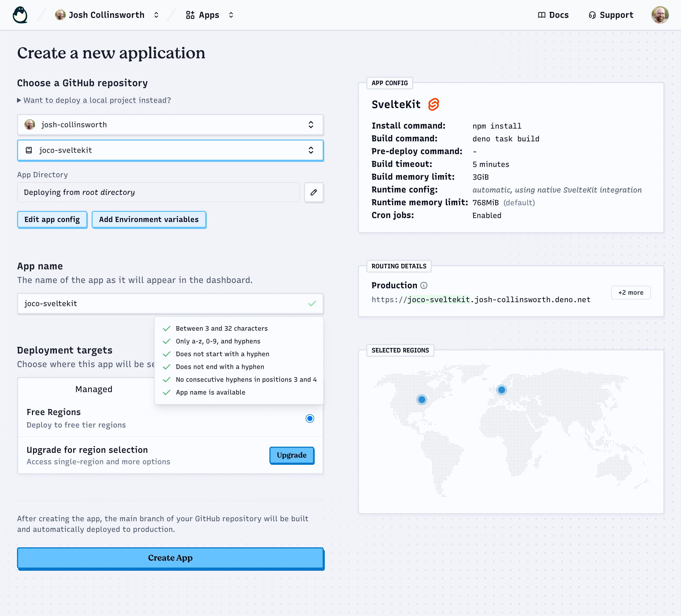Click the North America region dot on map
This screenshot has width=681, height=616.
pos(422,400)
